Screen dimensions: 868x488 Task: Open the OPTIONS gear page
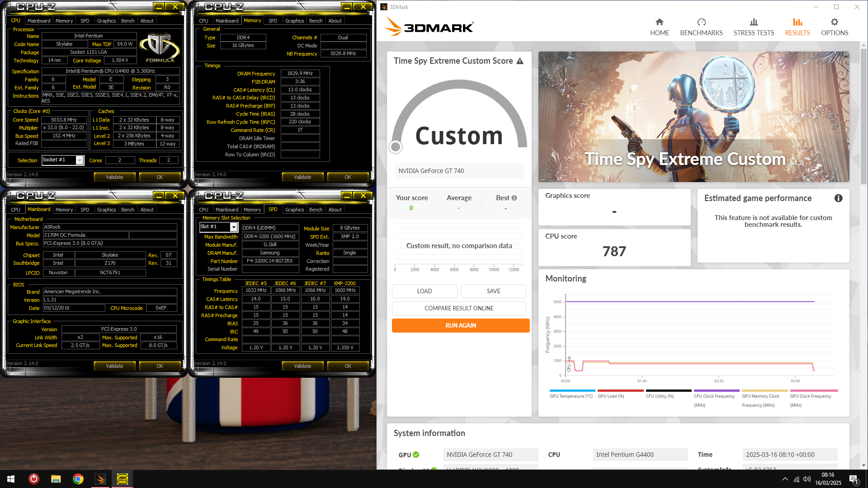pyautogui.click(x=835, y=27)
